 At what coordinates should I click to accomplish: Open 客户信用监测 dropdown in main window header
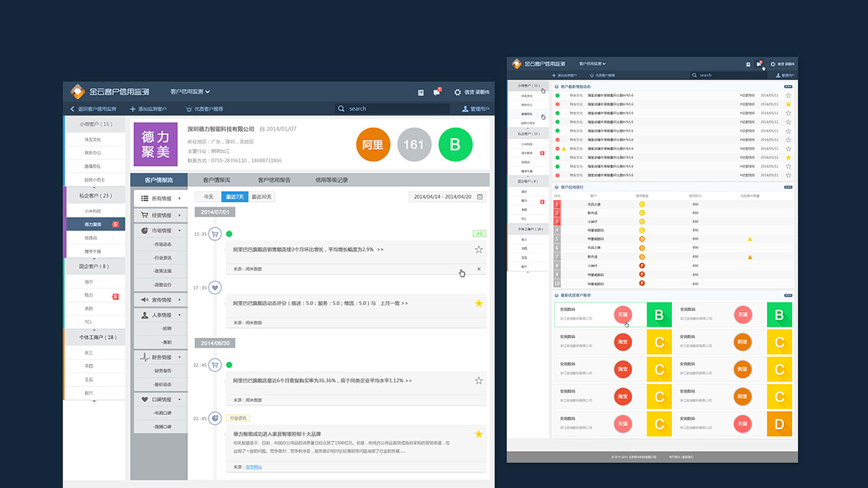point(191,91)
